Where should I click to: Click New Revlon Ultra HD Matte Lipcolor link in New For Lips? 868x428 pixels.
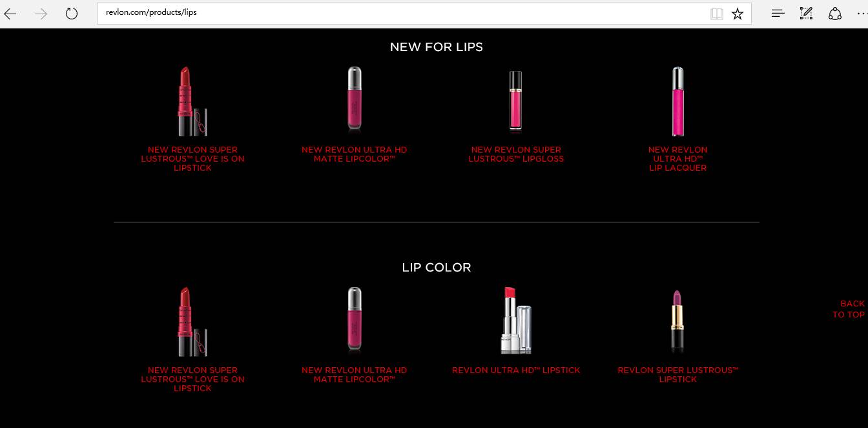click(354, 154)
